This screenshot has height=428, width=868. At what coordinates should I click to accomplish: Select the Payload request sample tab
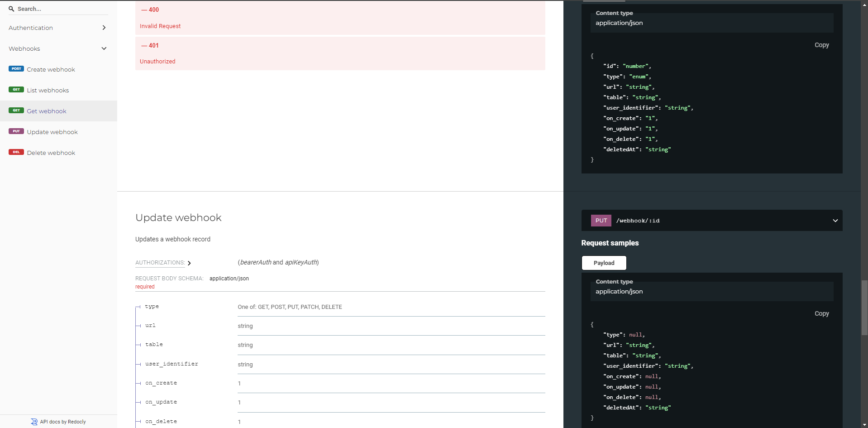pos(604,263)
